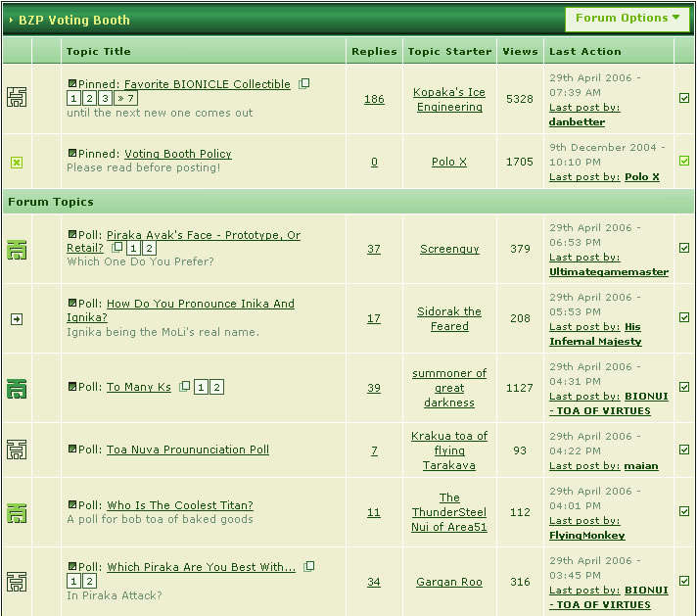
Task: Click the topic status icon for Favorite BIONICLE Collectible
Action: [x=17, y=97]
